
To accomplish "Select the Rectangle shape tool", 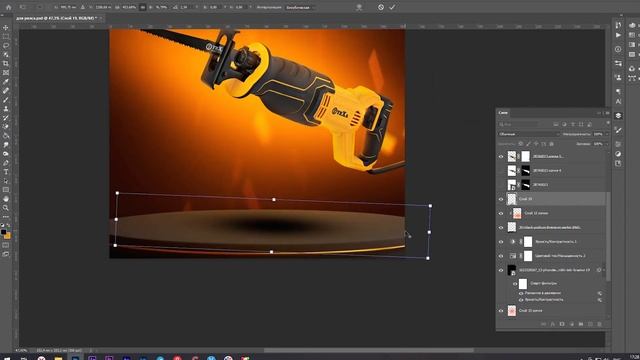I will [6, 190].
